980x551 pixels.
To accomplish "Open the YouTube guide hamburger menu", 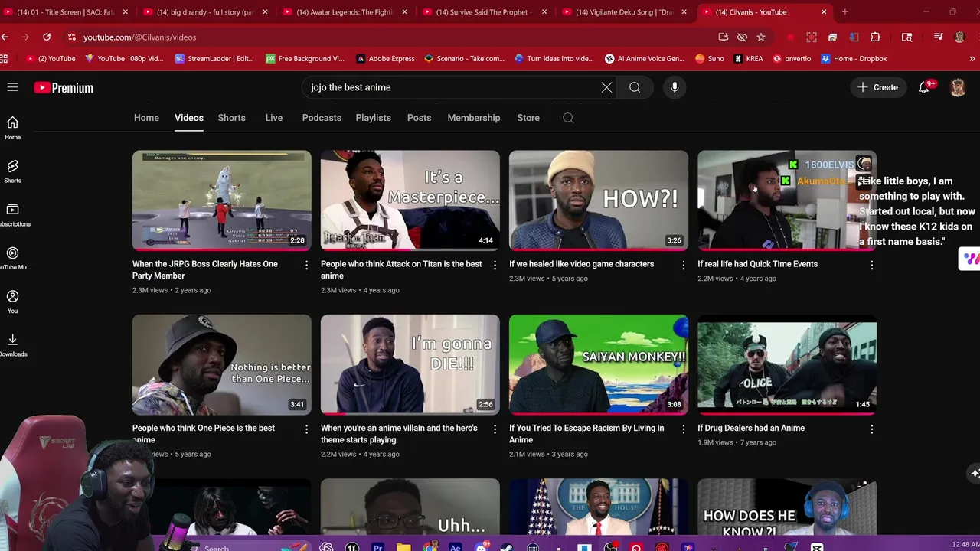I will (12, 87).
